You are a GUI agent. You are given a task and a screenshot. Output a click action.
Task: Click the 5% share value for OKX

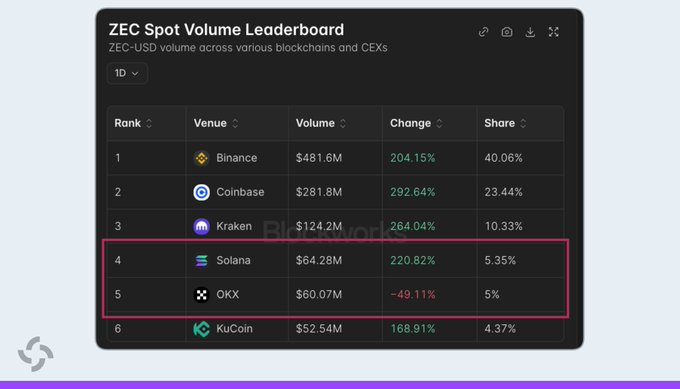492,295
